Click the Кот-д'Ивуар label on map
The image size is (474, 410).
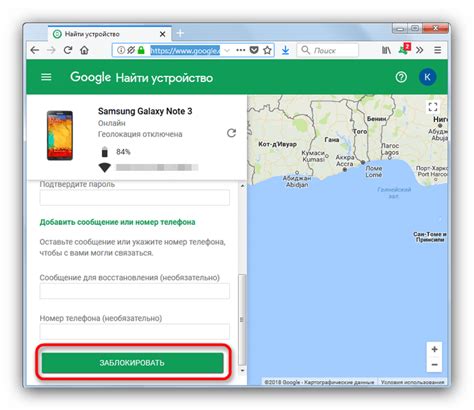(277, 144)
